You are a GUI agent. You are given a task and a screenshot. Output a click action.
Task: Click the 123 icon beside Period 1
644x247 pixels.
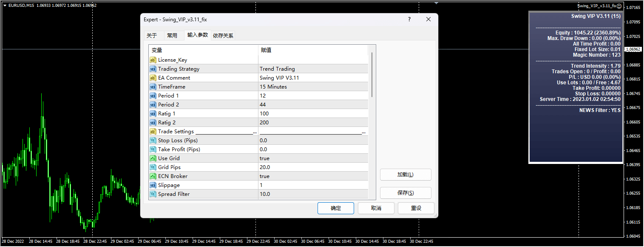pos(153,95)
